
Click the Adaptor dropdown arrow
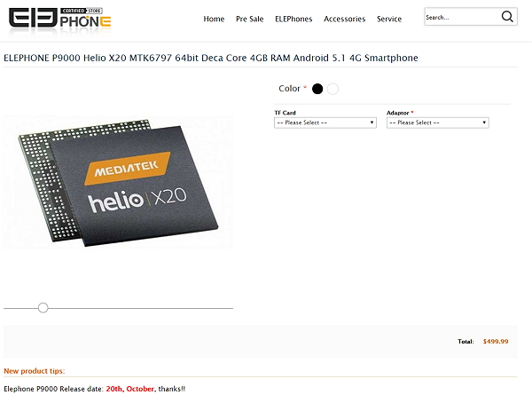[484, 122]
